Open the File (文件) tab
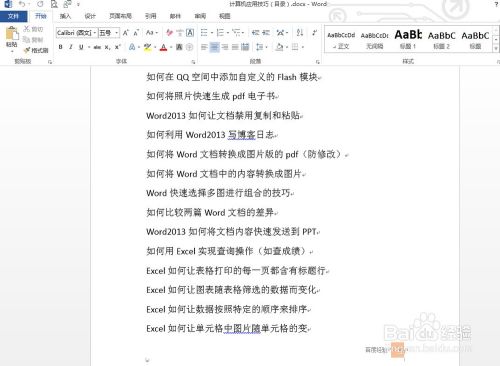Viewport: 500px width, 366px height. point(13,16)
